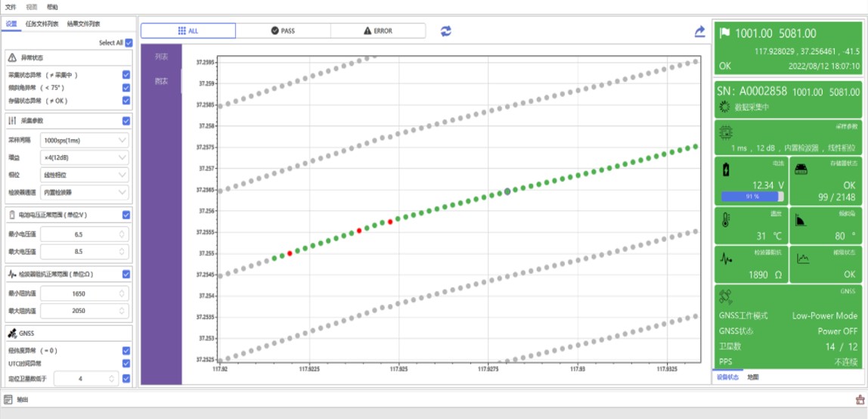Toggle the UTC time anomaly checkbox
This screenshot has width=868, height=419.
tap(126, 364)
